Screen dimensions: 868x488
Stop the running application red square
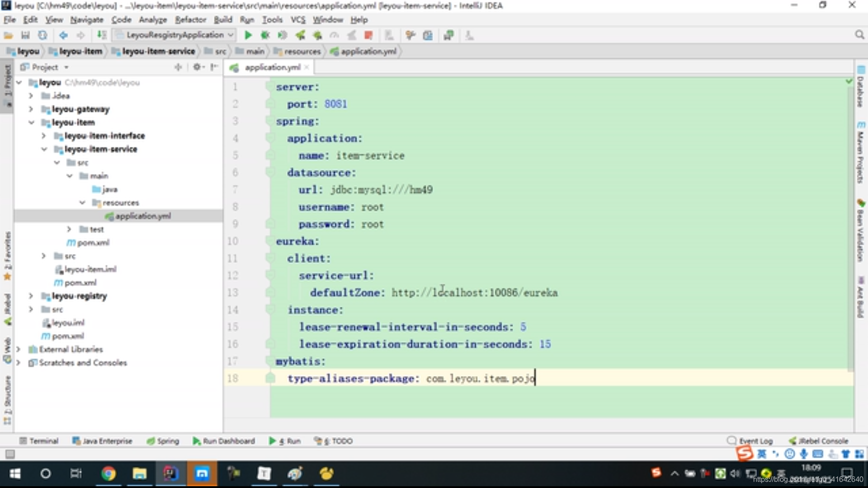368,35
